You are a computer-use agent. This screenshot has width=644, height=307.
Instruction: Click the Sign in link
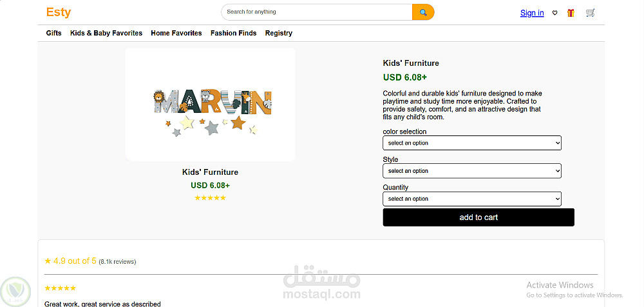(532, 13)
